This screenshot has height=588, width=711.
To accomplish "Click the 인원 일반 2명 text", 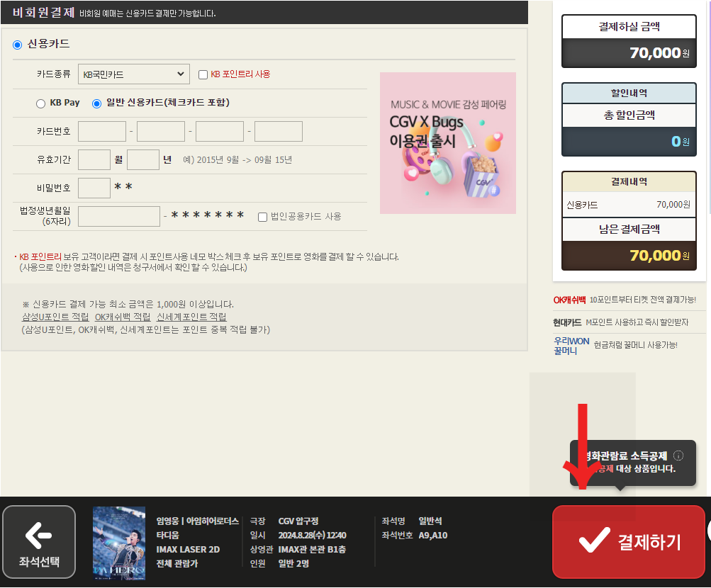I will point(279,563).
